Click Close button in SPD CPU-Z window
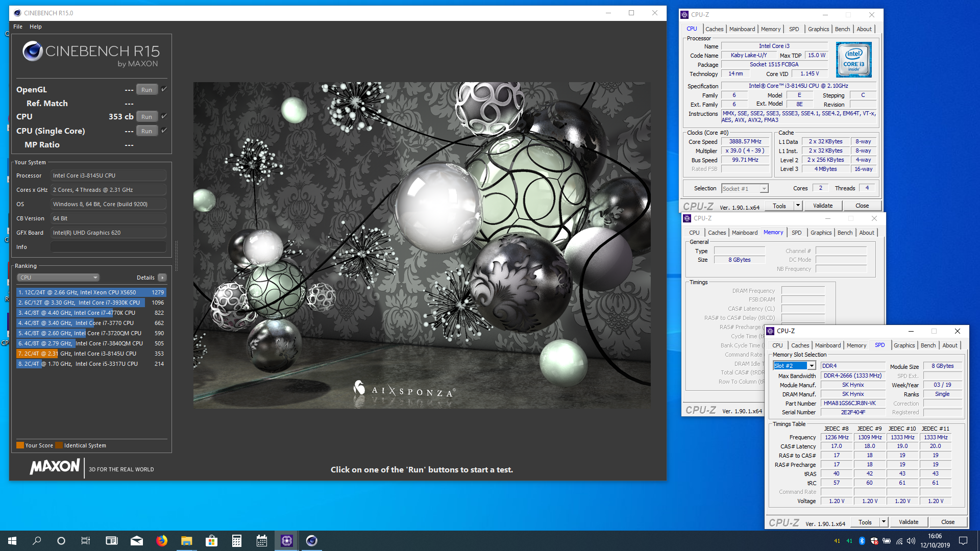The image size is (980, 551). [948, 522]
